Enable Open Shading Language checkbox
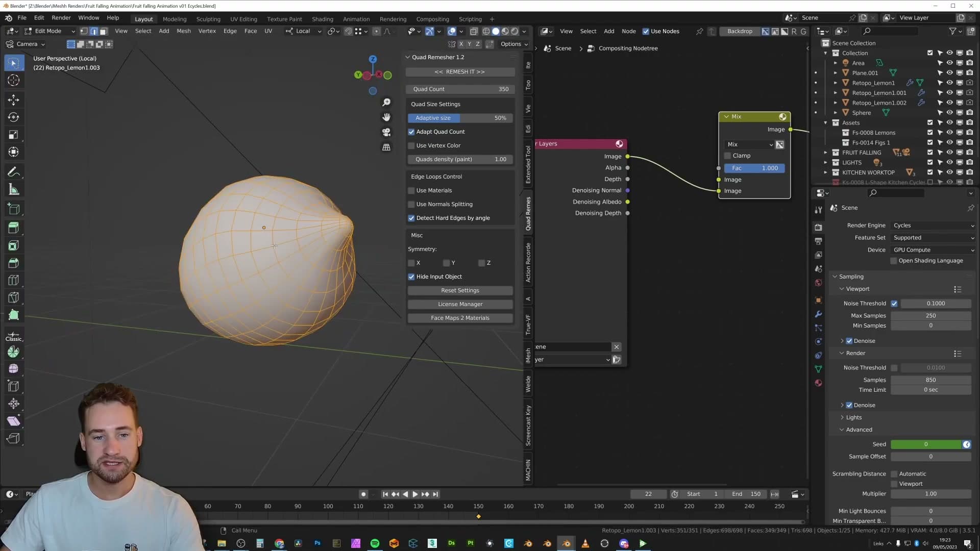This screenshot has width=980, height=551. [894, 261]
